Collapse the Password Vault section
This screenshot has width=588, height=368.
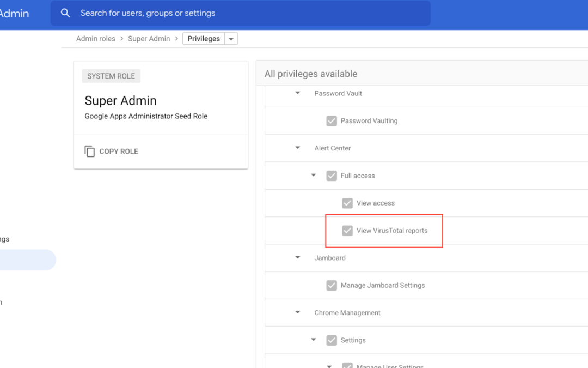click(297, 93)
